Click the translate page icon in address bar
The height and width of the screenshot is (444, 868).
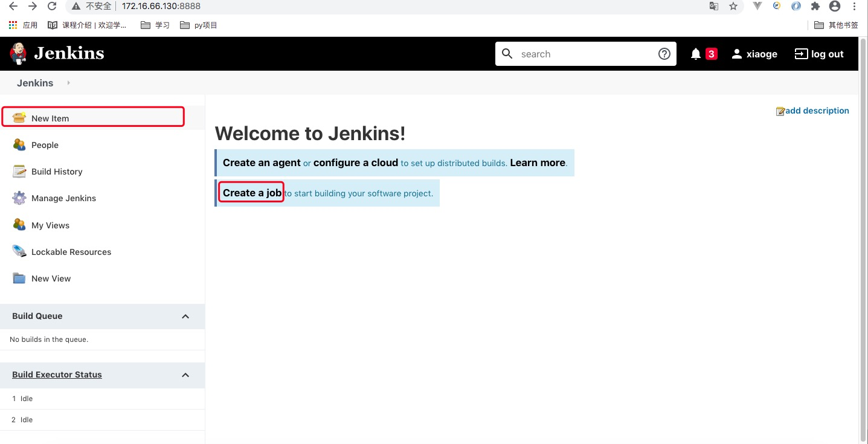(x=714, y=6)
